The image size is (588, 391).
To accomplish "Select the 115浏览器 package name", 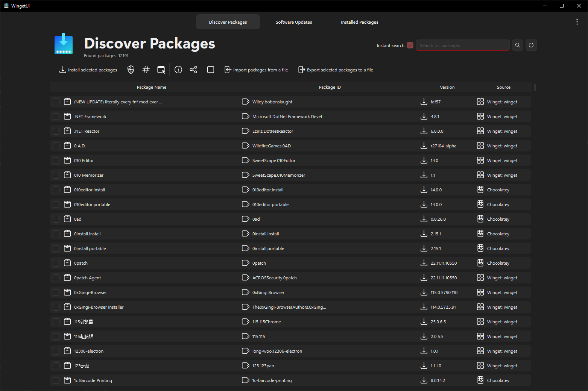I will click(x=84, y=322).
